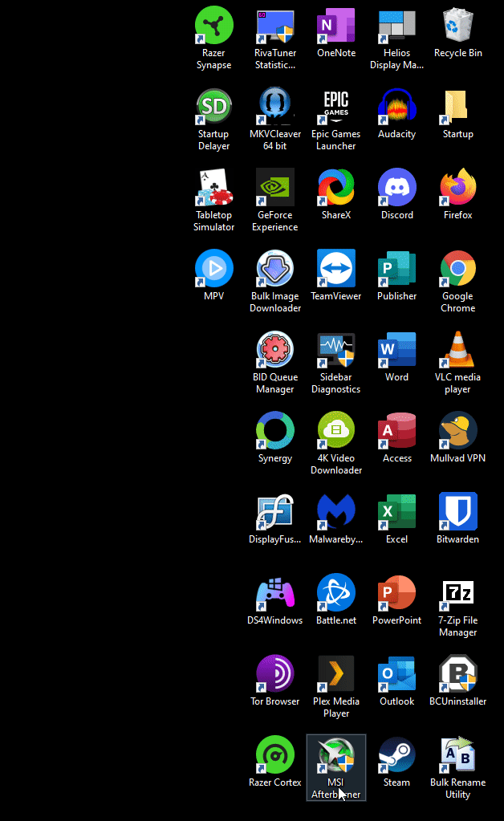Select the VLC media player icon
This screenshot has width=504, height=821.
[x=458, y=350]
